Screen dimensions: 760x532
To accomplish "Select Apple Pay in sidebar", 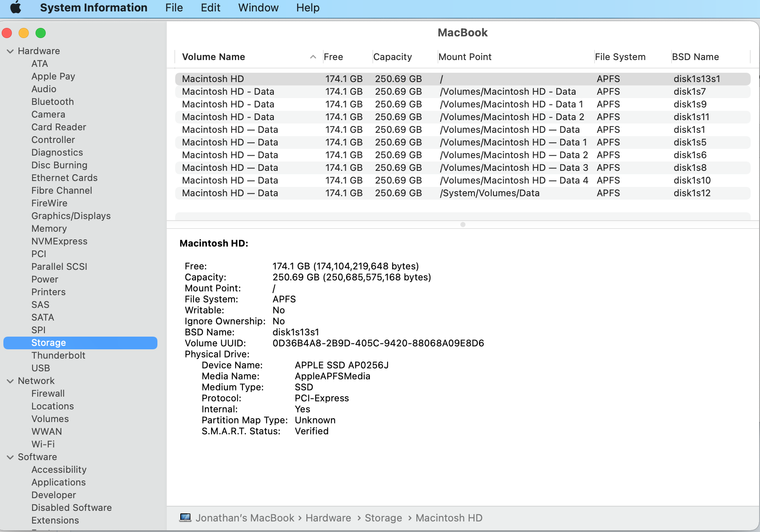I will (x=53, y=76).
